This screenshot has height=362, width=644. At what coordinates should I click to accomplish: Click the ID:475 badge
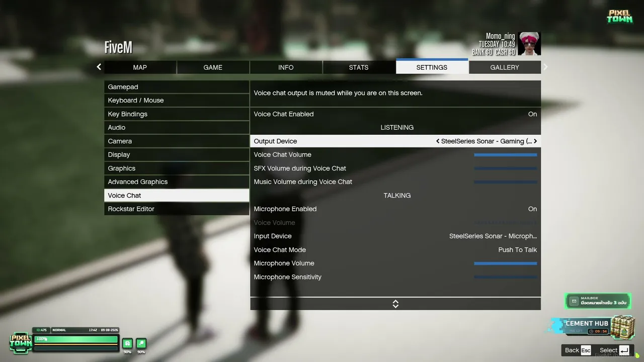pos(41,330)
